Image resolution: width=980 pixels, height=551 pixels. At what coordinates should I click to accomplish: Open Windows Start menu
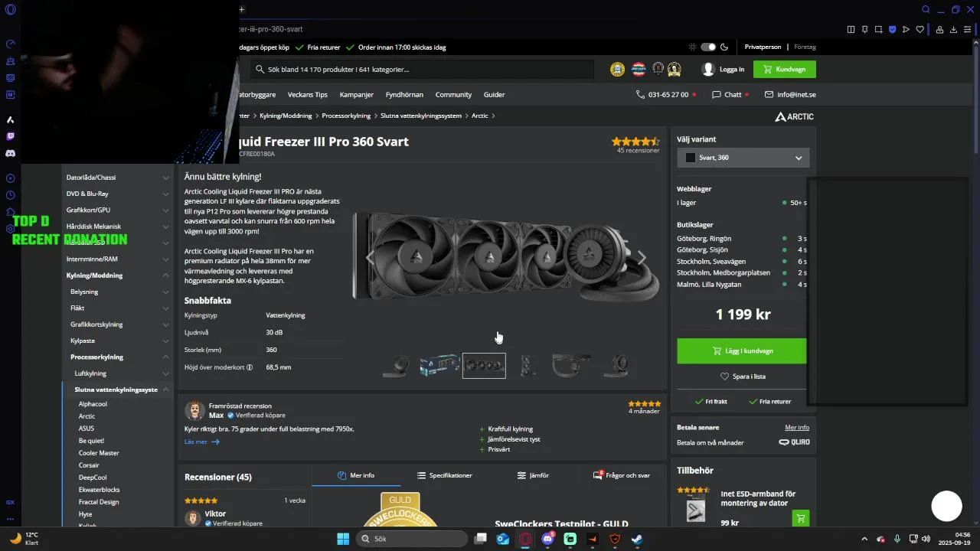coord(343,539)
